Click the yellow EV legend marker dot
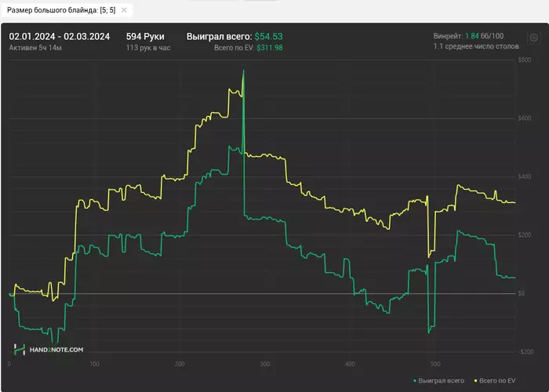Image resolution: width=549 pixels, height=392 pixels. (x=473, y=381)
